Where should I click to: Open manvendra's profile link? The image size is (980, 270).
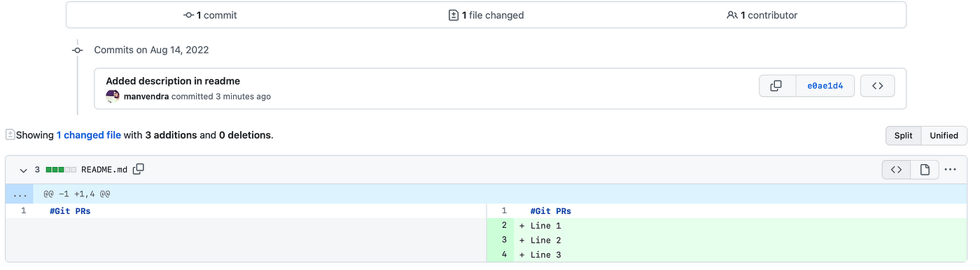click(x=146, y=96)
